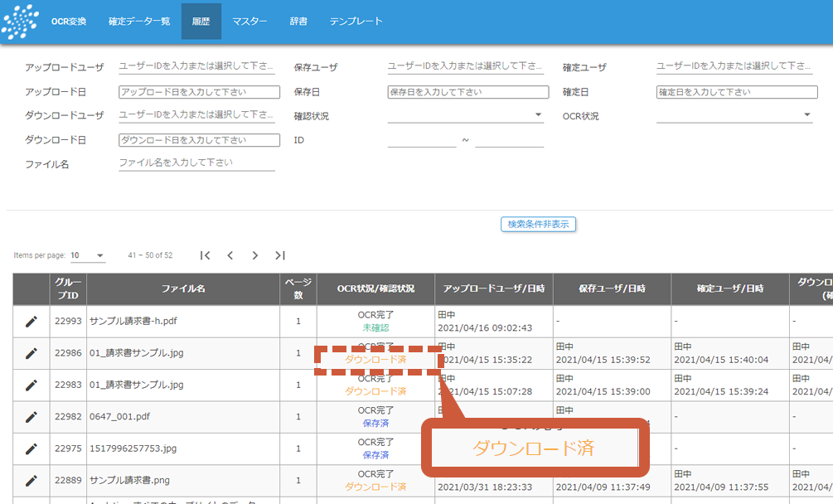
Task: Expand the OCR状況 dropdown
Action: click(x=734, y=115)
